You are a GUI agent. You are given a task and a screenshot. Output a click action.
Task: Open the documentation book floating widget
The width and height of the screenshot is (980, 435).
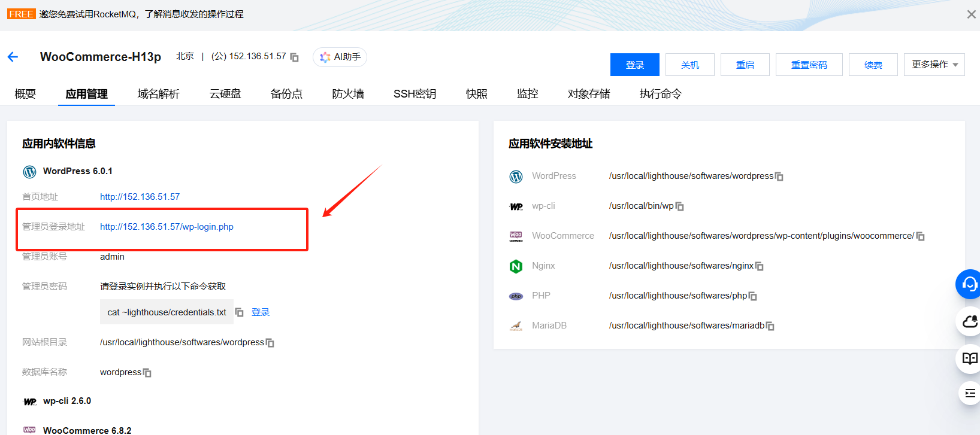[969, 358]
